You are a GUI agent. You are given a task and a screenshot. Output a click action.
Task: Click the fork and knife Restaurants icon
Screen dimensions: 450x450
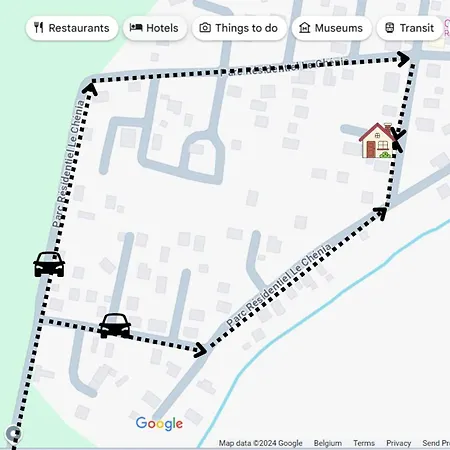tap(39, 28)
